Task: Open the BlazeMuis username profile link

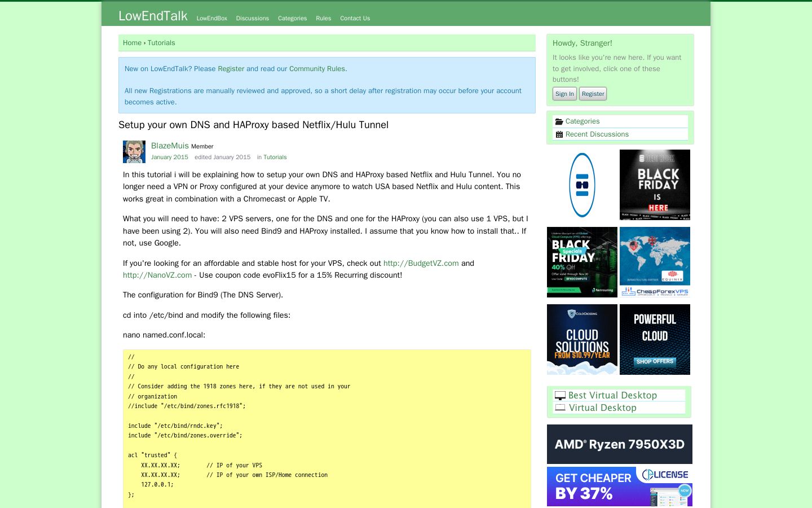Action: [170, 146]
